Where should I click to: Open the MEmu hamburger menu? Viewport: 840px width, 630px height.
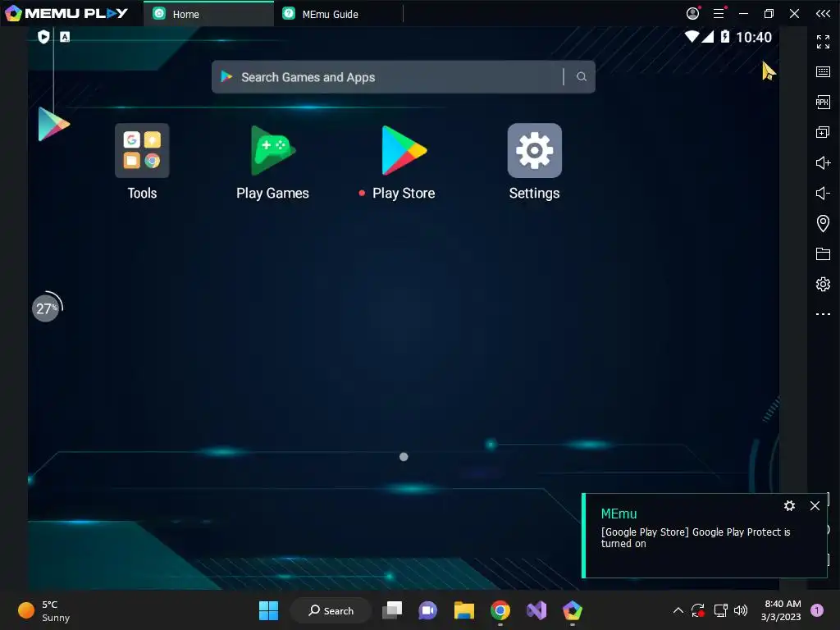click(x=719, y=13)
